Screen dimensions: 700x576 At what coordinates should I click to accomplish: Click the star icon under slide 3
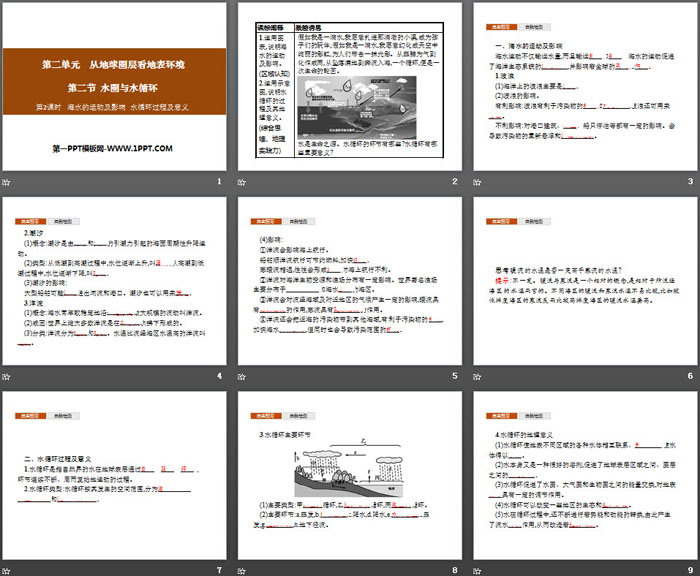pyautogui.click(x=477, y=182)
